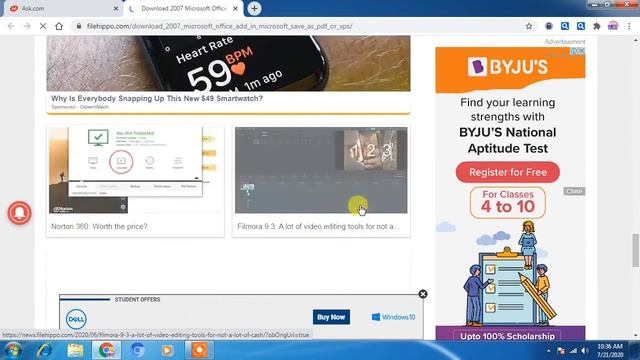The width and height of the screenshot is (640, 360).
Task: Select the Download 2007 Microsoft Office tab
Action: click(x=184, y=8)
